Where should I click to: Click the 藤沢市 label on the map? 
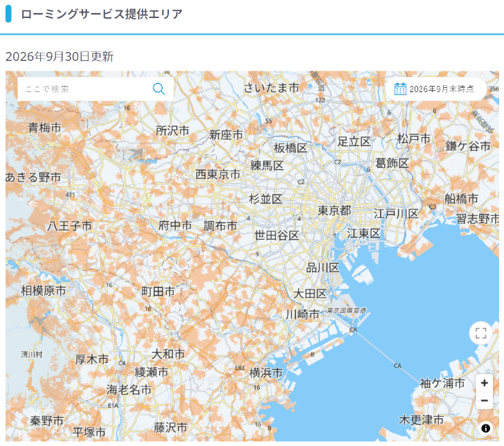point(170,428)
